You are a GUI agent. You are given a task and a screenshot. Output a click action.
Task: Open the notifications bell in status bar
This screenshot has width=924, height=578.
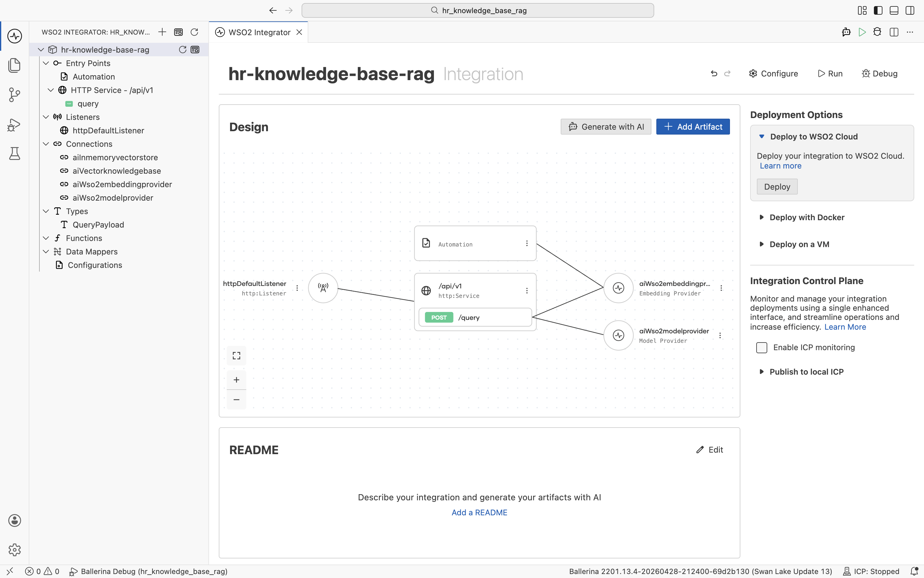[914, 571]
